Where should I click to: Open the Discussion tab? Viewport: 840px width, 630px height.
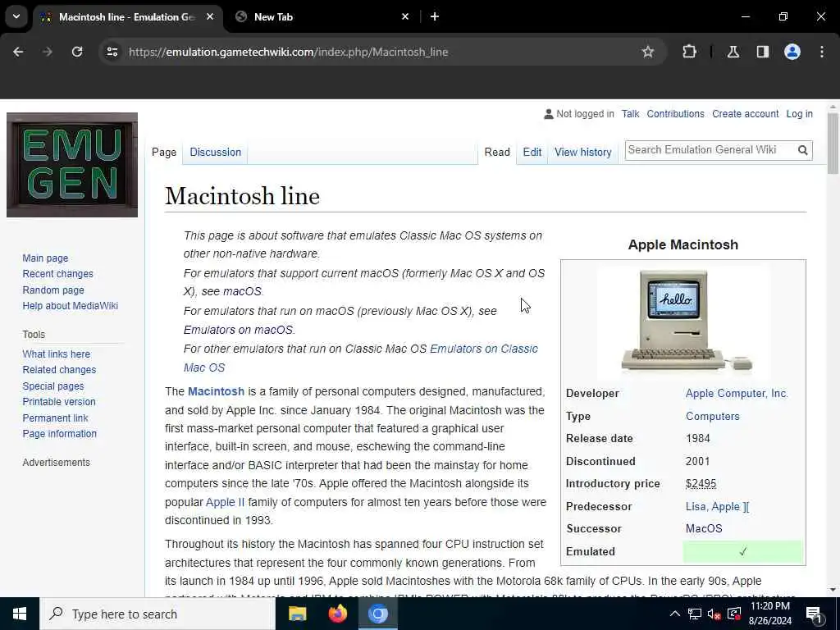coord(216,152)
